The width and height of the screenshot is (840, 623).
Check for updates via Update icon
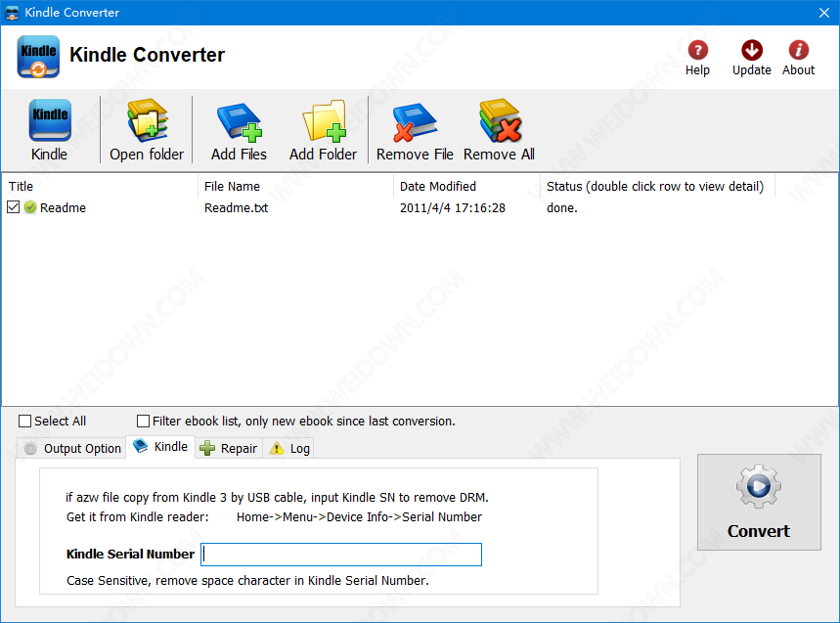click(751, 51)
